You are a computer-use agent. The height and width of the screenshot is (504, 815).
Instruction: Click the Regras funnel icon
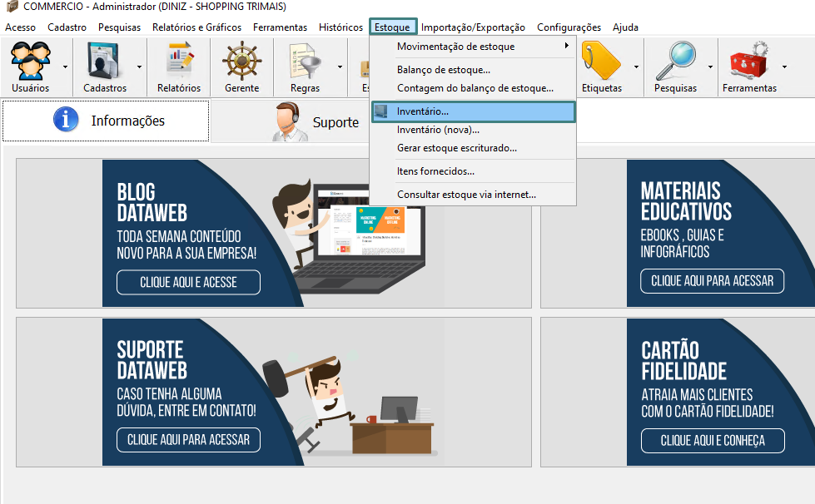point(305,62)
